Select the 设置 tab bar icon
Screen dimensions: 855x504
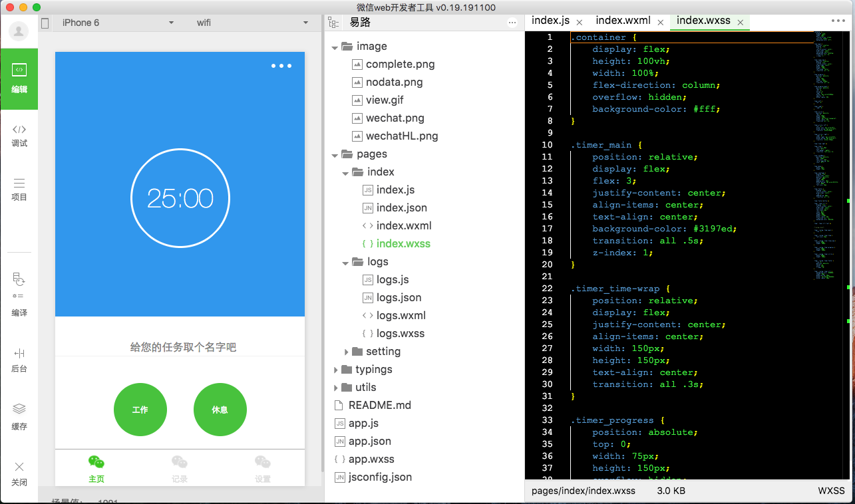[263, 469]
